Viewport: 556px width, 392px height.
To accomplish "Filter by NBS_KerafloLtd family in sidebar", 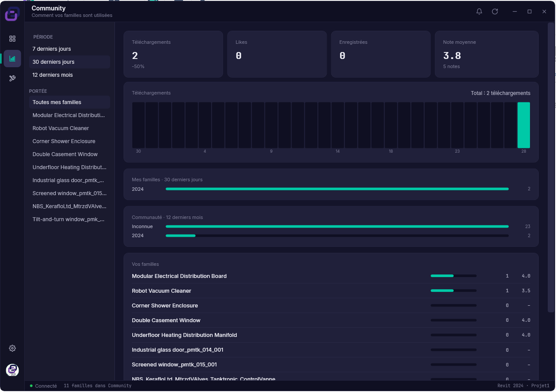I will click(x=69, y=206).
